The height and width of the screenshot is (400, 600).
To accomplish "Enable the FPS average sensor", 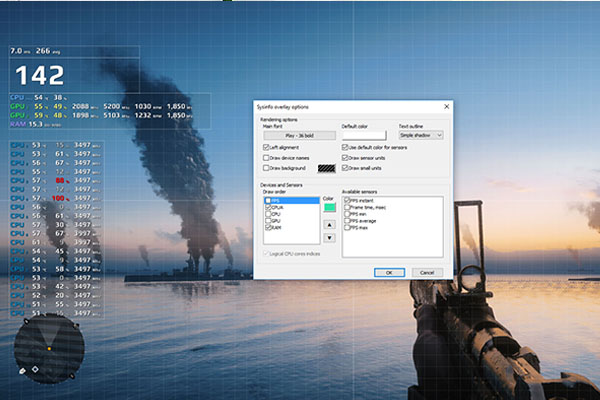I will [x=347, y=221].
